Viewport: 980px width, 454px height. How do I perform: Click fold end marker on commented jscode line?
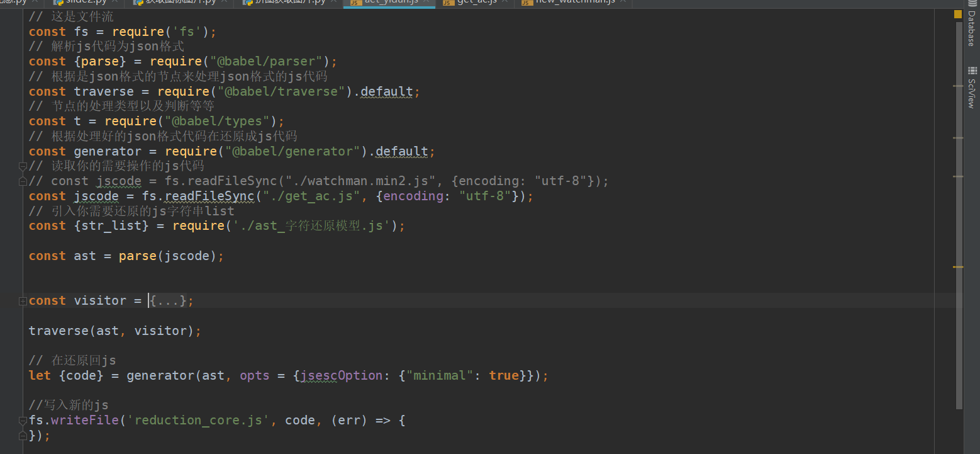pyautogui.click(x=23, y=181)
